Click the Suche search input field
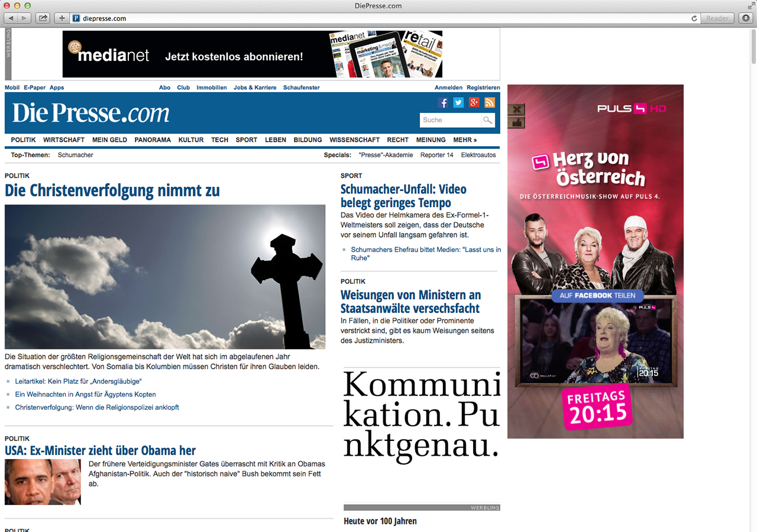The height and width of the screenshot is (532, 757). tap(451, 120)
